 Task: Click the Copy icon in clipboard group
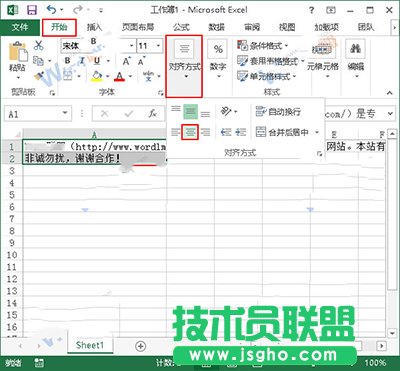(x=39, y=61)
